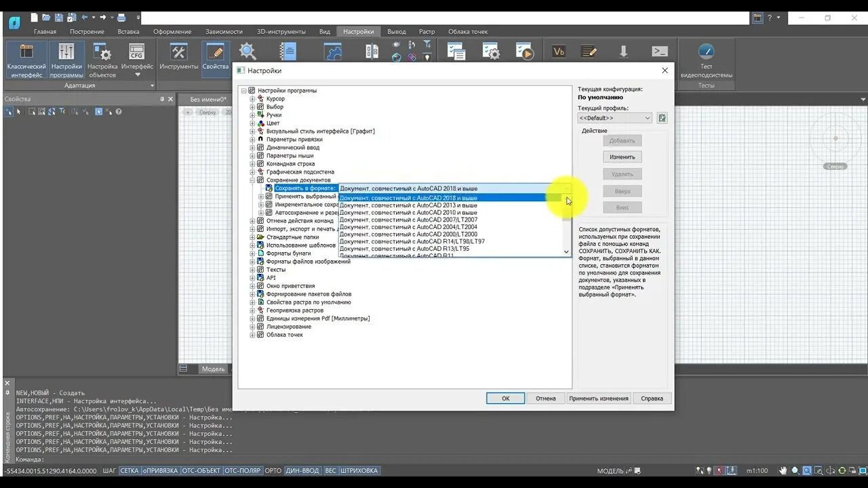868x488 pixels.
Task: Open Настройки программы ribbon button
Action: (66, 60)
